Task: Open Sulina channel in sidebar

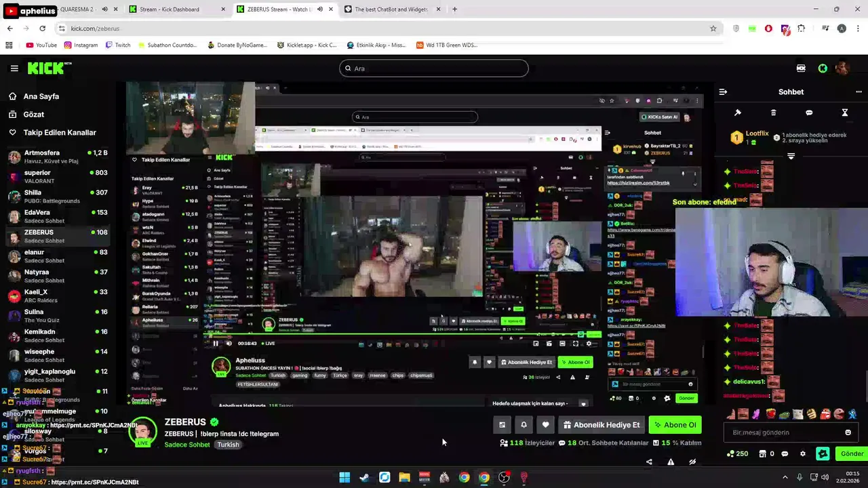Action: [58, 316]
